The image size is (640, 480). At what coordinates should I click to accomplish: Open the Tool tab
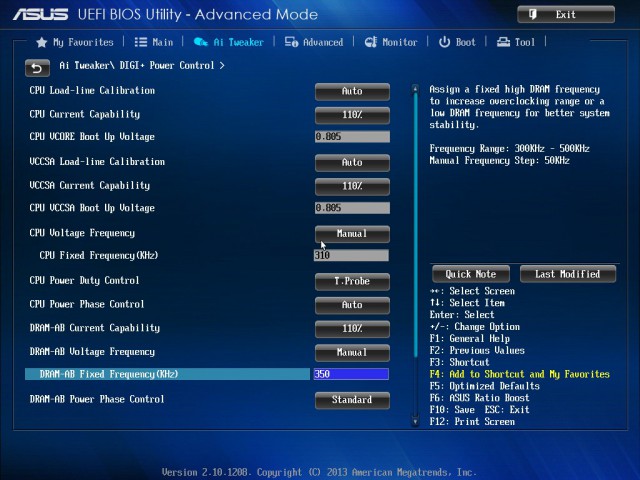point(516,42)
